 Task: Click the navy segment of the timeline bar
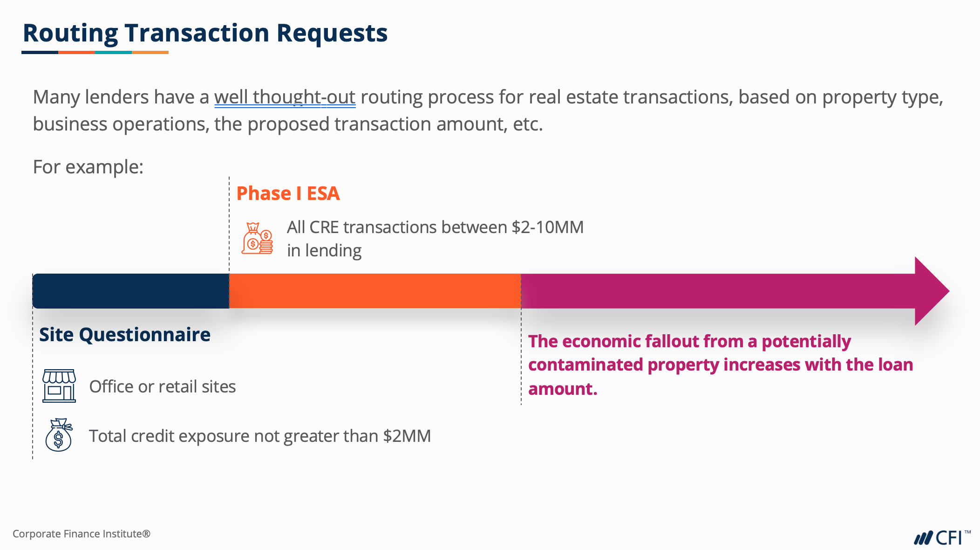pyautogui.click(x=131, y=291)
